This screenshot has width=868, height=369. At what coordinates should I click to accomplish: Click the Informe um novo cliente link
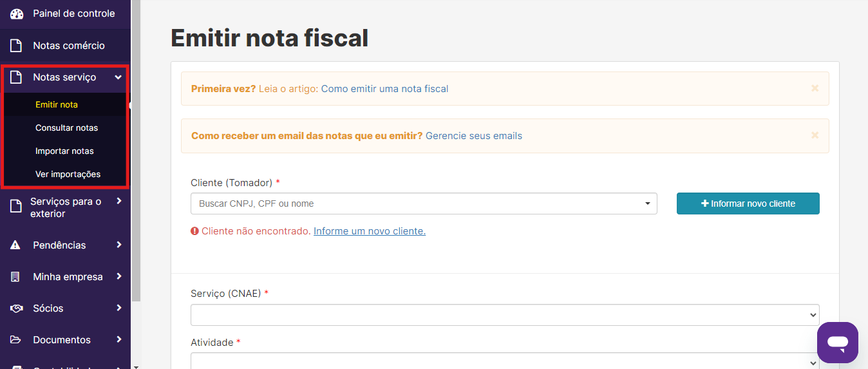point(370,231)
